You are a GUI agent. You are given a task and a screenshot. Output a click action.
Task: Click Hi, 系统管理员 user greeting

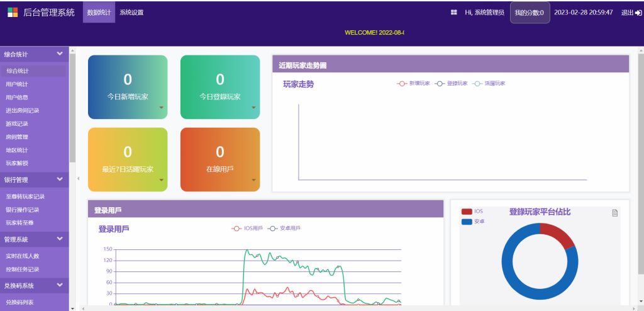point(485,13)
